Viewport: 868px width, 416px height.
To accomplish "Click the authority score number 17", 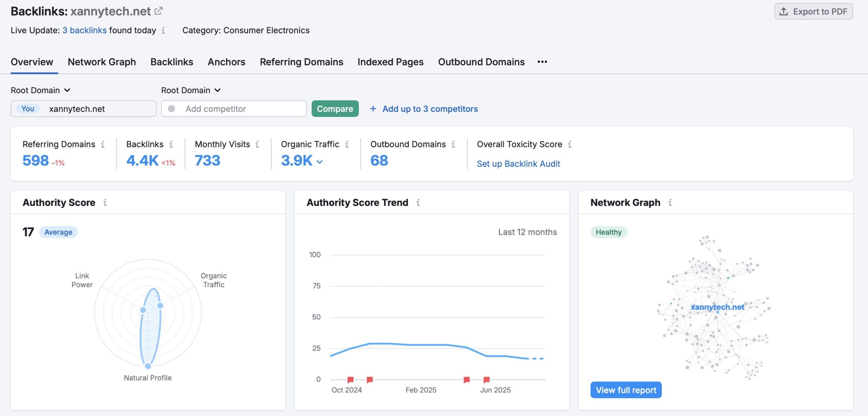I will (x=28, y=232).
